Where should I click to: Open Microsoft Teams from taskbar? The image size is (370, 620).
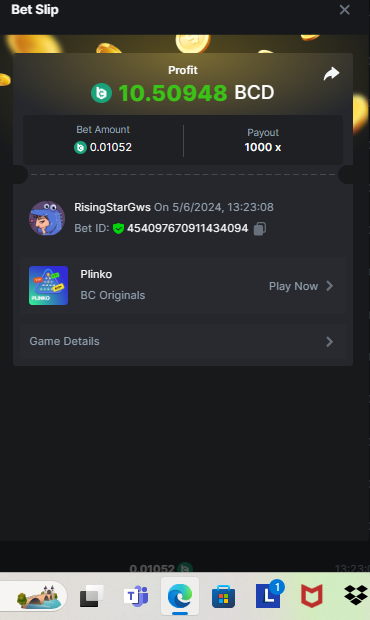tap(136, 595)
